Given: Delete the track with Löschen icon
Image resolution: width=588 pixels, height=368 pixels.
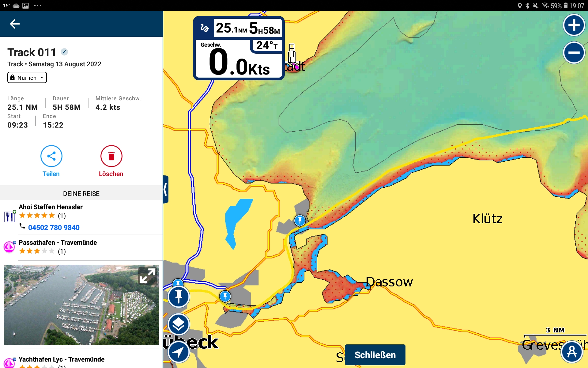Looking at the screenshot, I should click(111, 156).
